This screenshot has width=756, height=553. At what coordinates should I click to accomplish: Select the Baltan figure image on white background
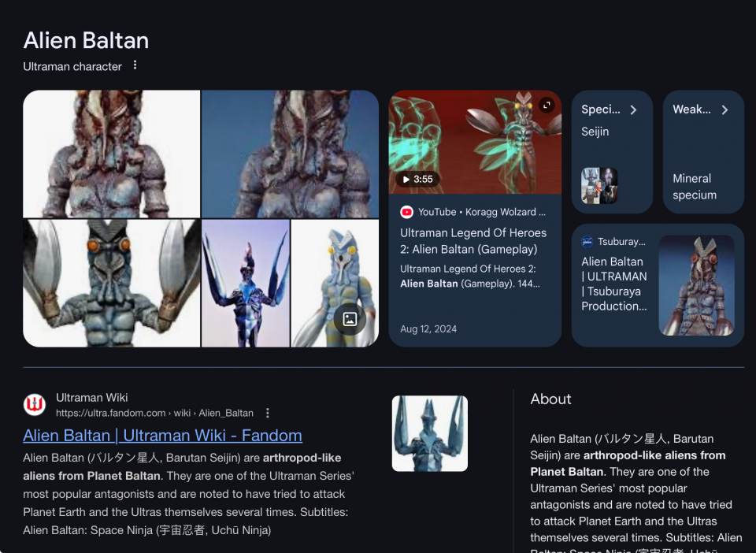point(111,154)
